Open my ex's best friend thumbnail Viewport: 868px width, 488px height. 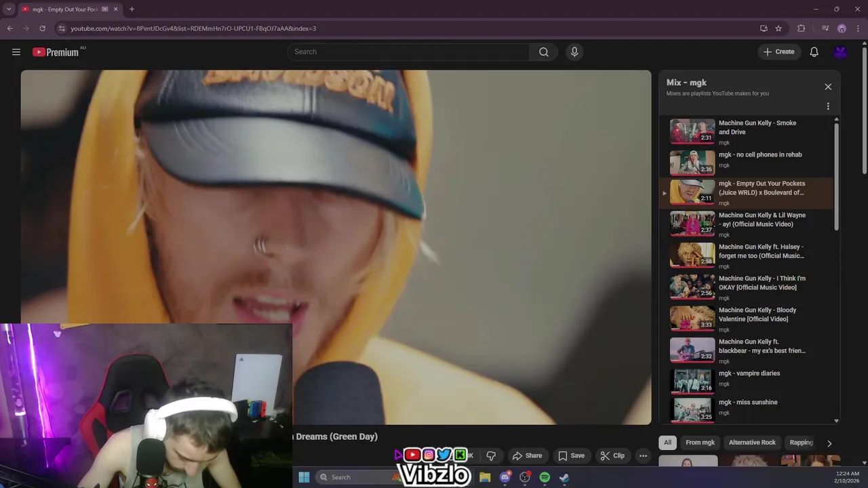click(692, 350)
